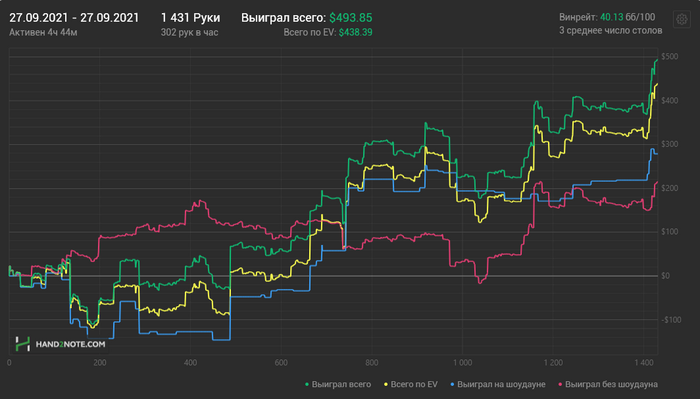Click the $200 y-axis label
Screen dimensions: 700x399
coord(670,188)
